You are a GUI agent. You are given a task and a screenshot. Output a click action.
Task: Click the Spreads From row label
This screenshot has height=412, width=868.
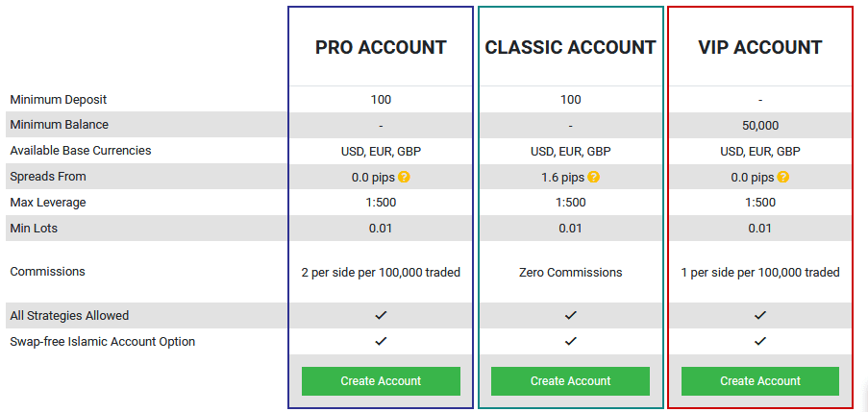[48, 177]
